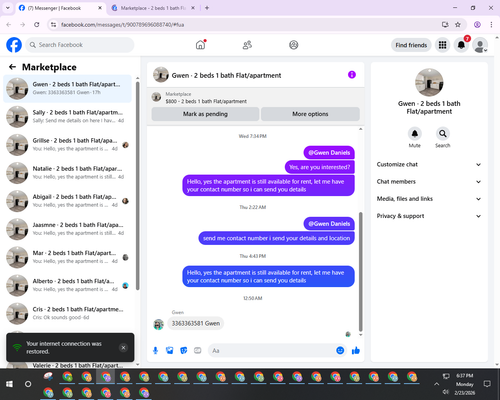Open the Facebook menu grid icon

tap(442, 45)
